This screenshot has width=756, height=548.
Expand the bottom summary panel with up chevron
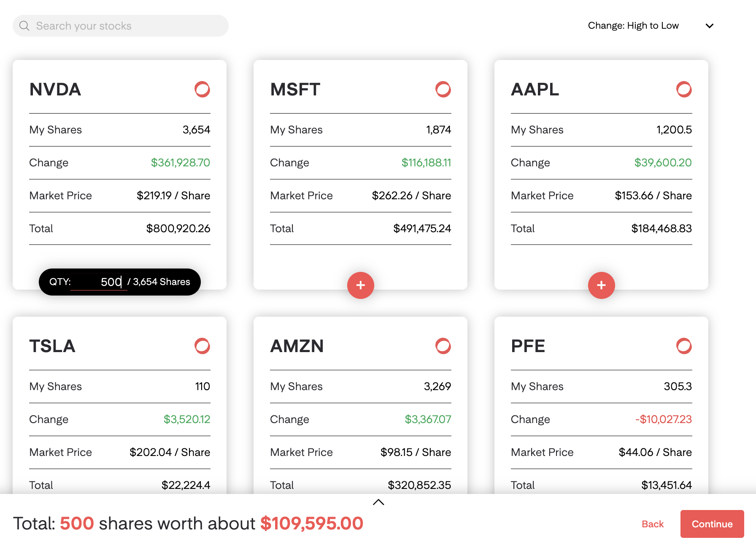[x=378, y=502]
